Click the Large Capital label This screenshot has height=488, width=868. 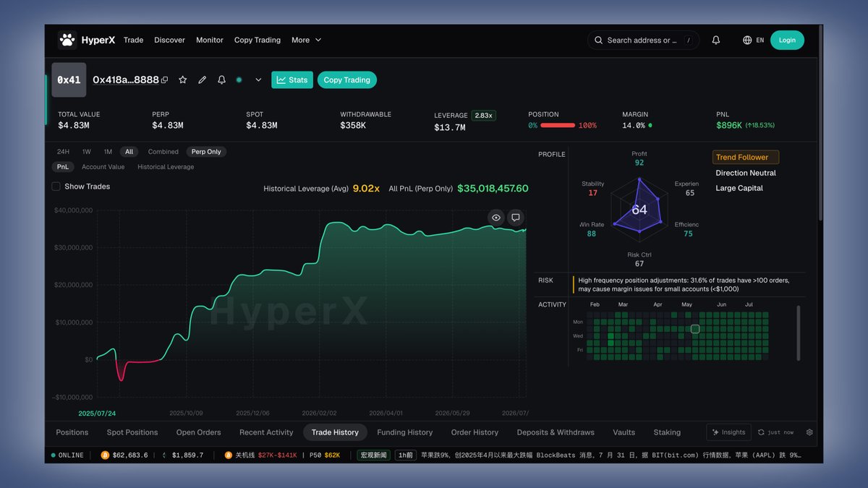coord(739,188)
